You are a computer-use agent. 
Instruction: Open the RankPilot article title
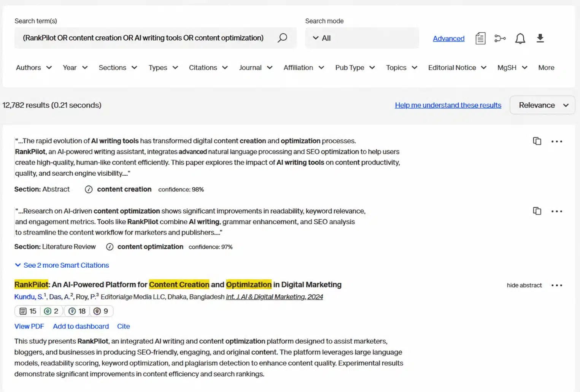178,284
